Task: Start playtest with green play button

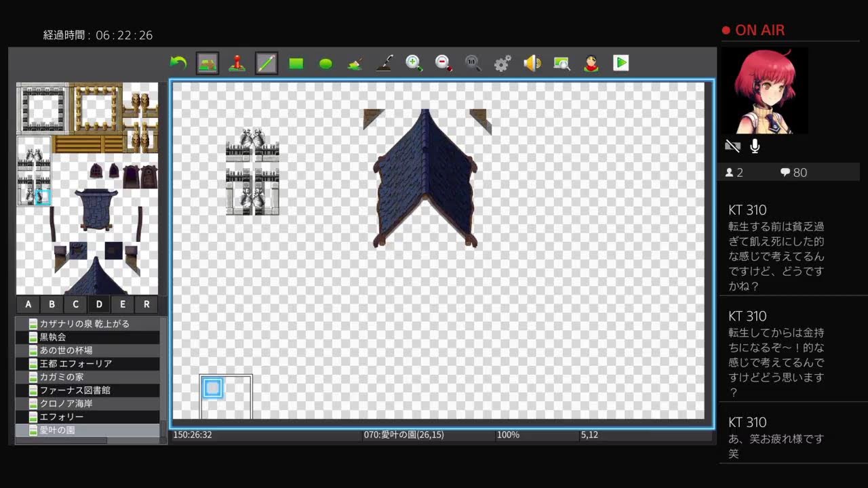Action: pos(620,63)
